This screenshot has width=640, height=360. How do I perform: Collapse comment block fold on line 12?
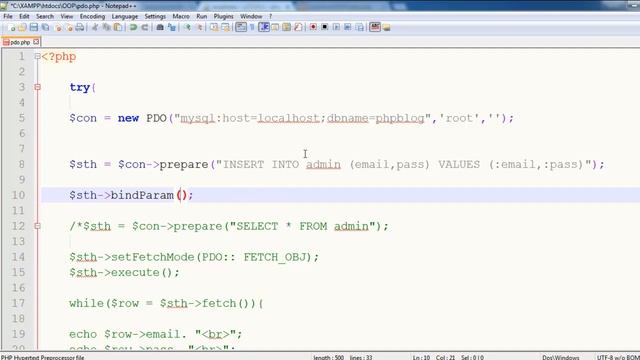37,226
